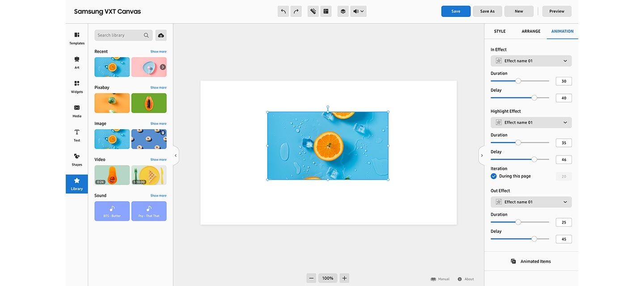Viewport: 644px width, 286px height.
Task: Click the Preview button
Action: (x=556, y=11)
